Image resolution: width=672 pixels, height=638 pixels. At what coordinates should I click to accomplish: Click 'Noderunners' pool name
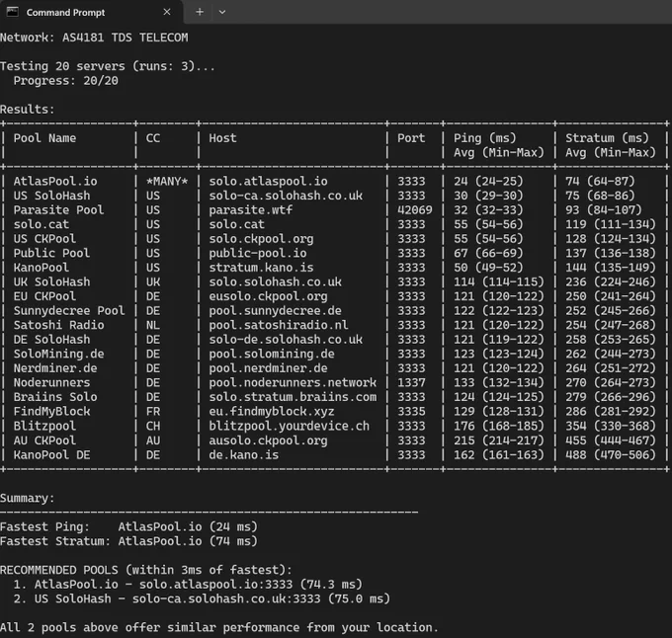(51, 383)
